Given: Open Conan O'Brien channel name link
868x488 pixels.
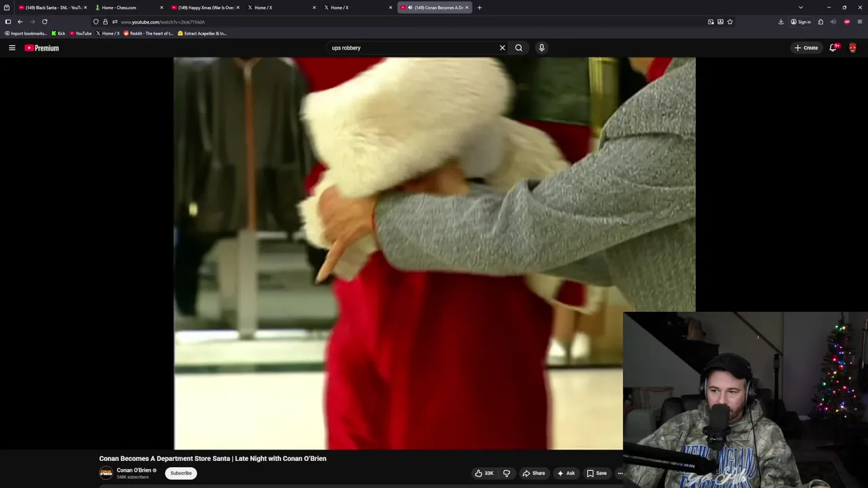Looking at the screenshot, I should coord(134,470).
